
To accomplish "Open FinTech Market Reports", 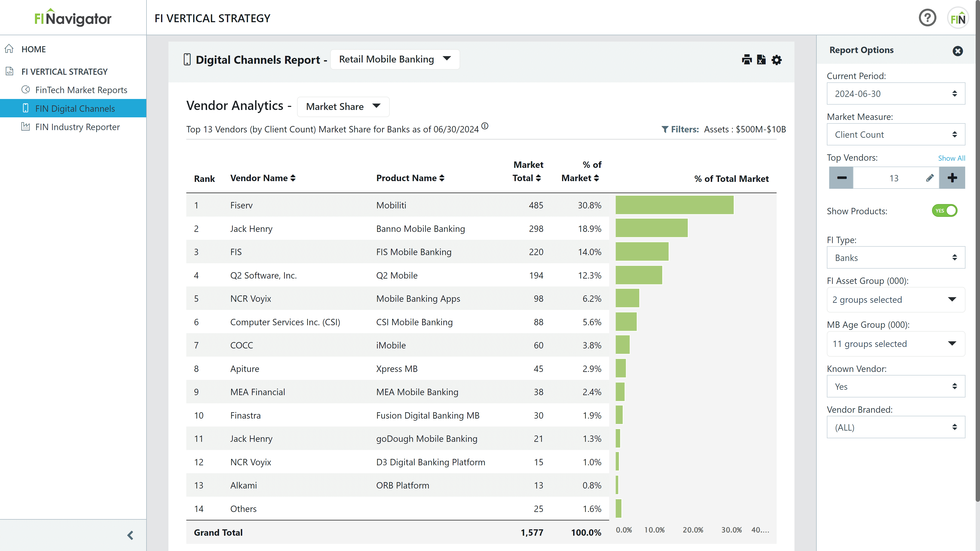I will 81,90.
